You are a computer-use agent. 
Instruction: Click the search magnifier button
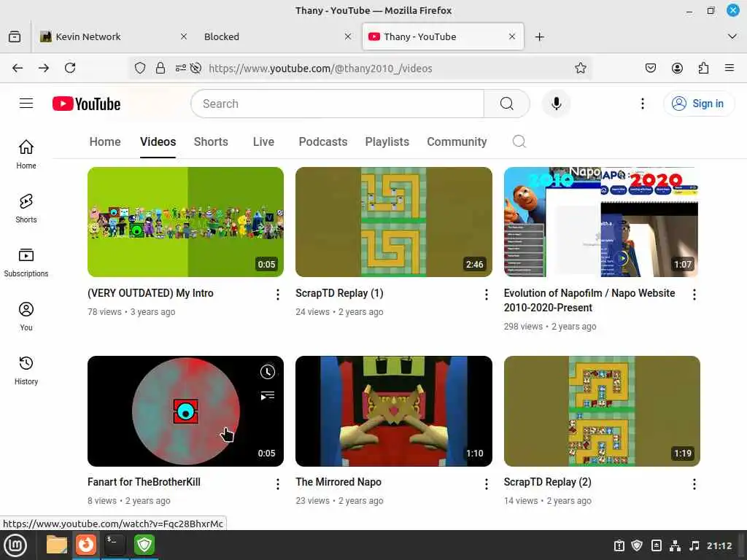coord(506,104)
